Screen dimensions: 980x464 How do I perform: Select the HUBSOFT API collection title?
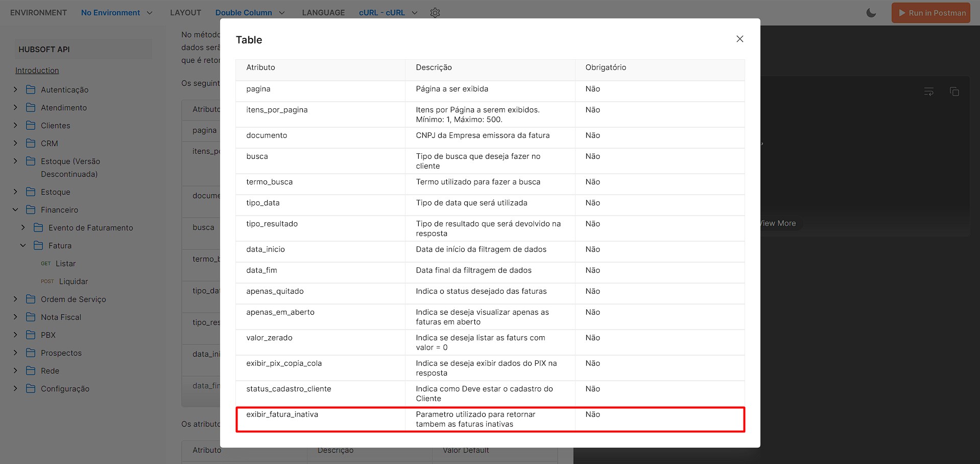[x=44, y=50]
